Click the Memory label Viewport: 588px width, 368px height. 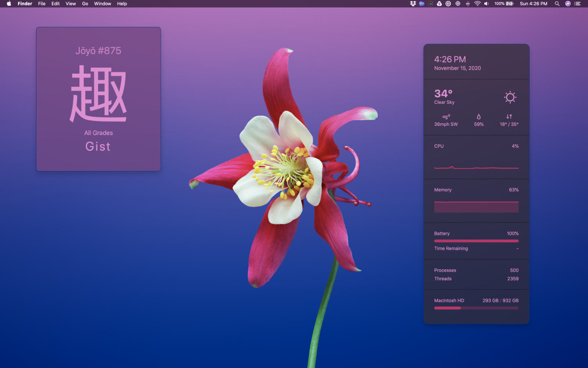(x=443, y=190)
